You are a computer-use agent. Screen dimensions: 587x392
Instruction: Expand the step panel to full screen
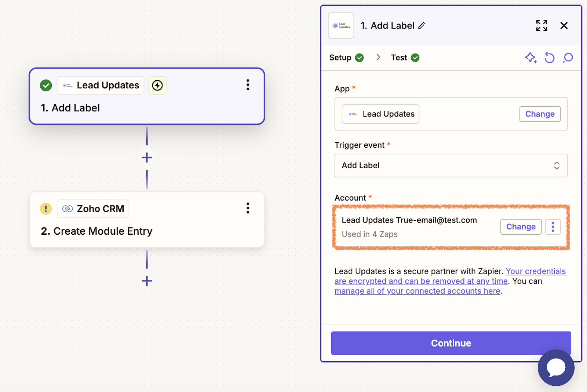pyautogui.click(x=542, y=26)
